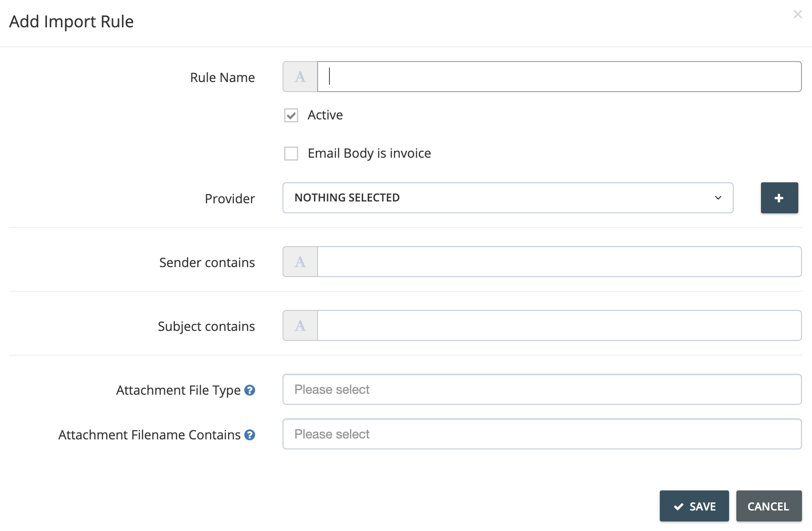Image resolution: width=812 pixels, height=531 pixels.
Task: Click the A icon beside Rule Name
Action: click(300, 77)
